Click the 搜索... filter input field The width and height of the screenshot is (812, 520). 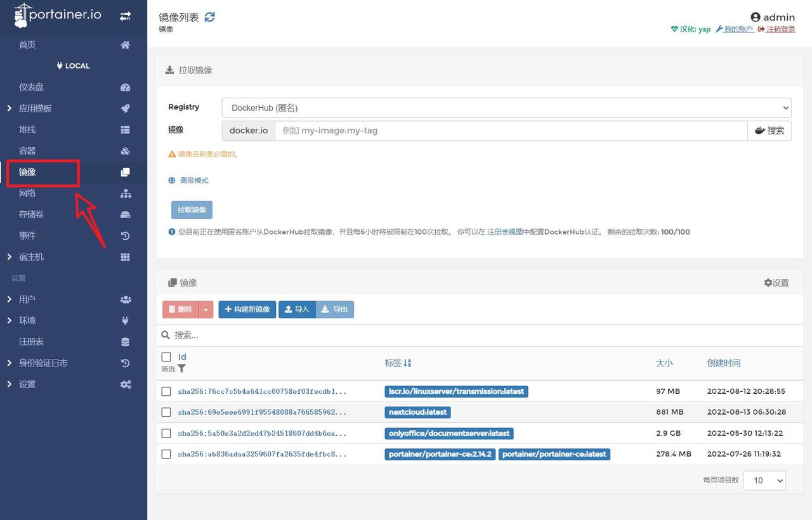[x=485, y=335]
